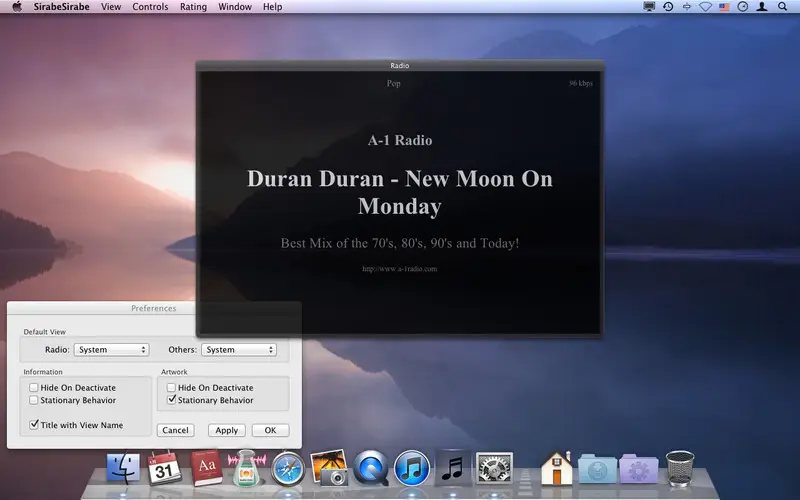Open the purple gear folder in Dock
Screen dimensions: 800x500
click(x=639, y=469)
